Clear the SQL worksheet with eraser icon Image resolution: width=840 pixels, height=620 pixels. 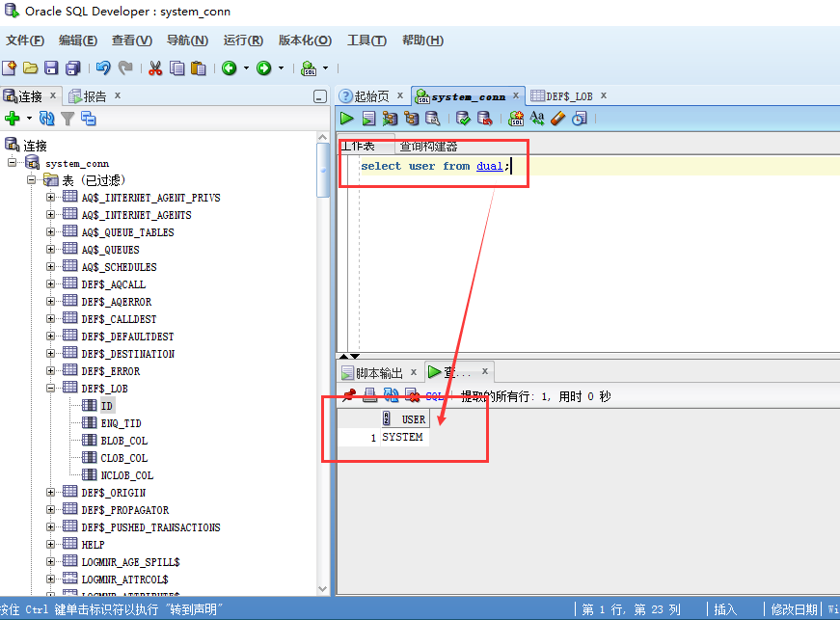click(x=556, y=118)
